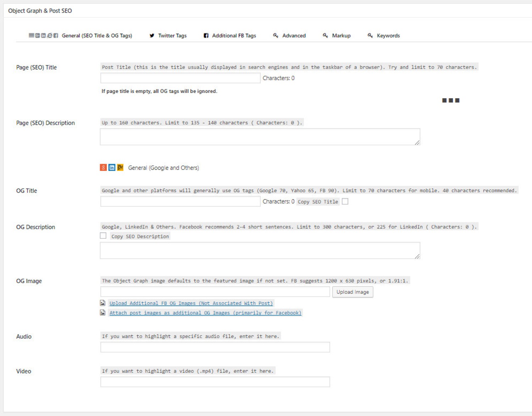
Task: Focus the Page (SEO) Description text area
Action: 260,137
